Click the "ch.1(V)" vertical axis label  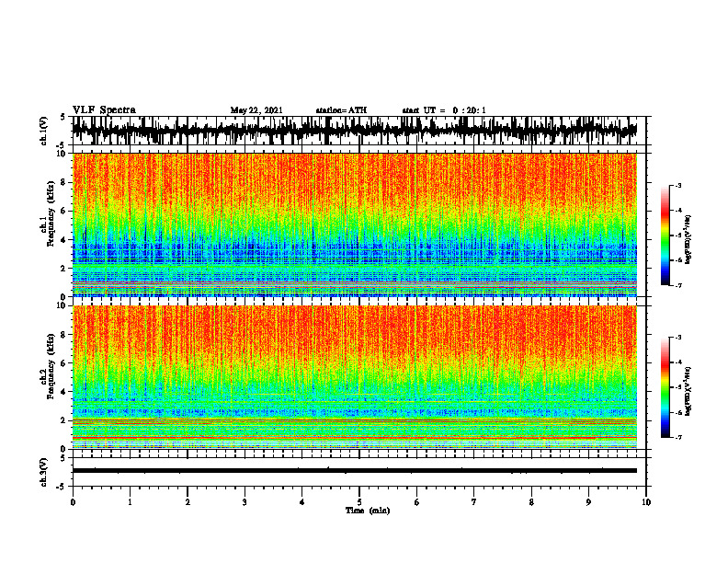(44, 131)
